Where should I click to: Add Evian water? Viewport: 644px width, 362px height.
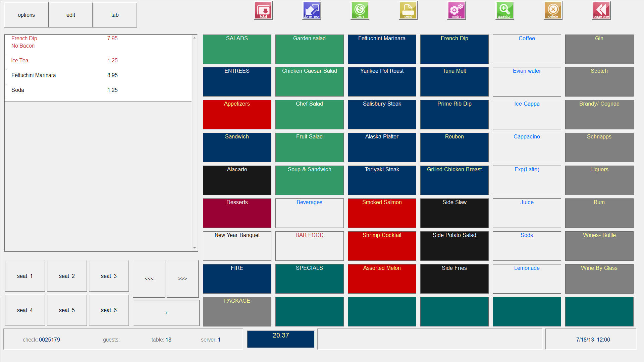pos(527,82)
